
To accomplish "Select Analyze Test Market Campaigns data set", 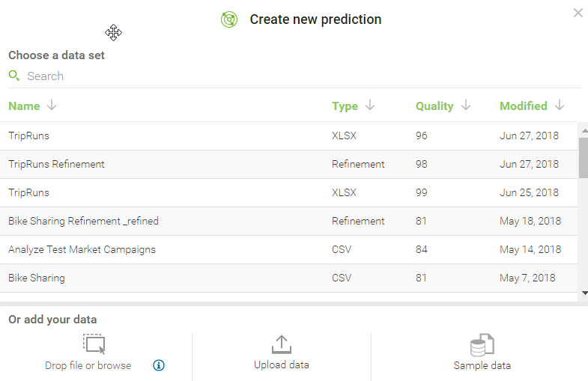I will 82,249.
